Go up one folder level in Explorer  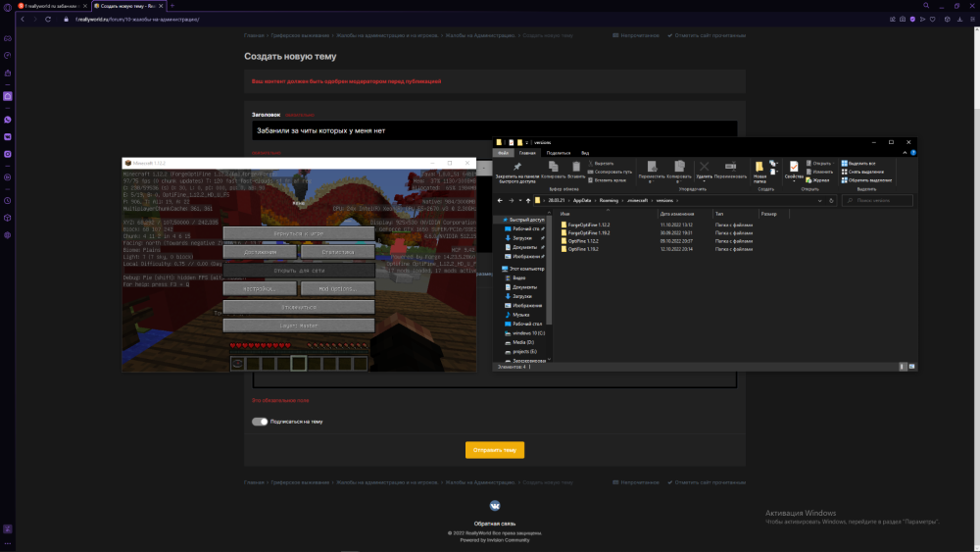(528, 201)
